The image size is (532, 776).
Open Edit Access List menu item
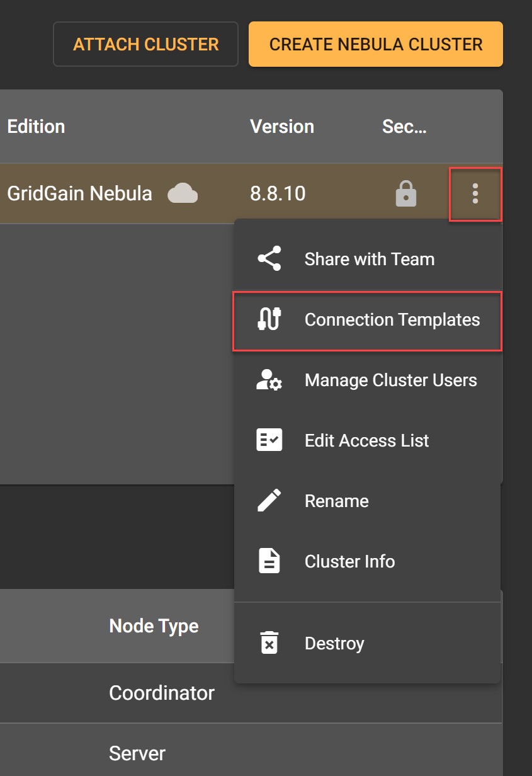click(x=366, y=440)
